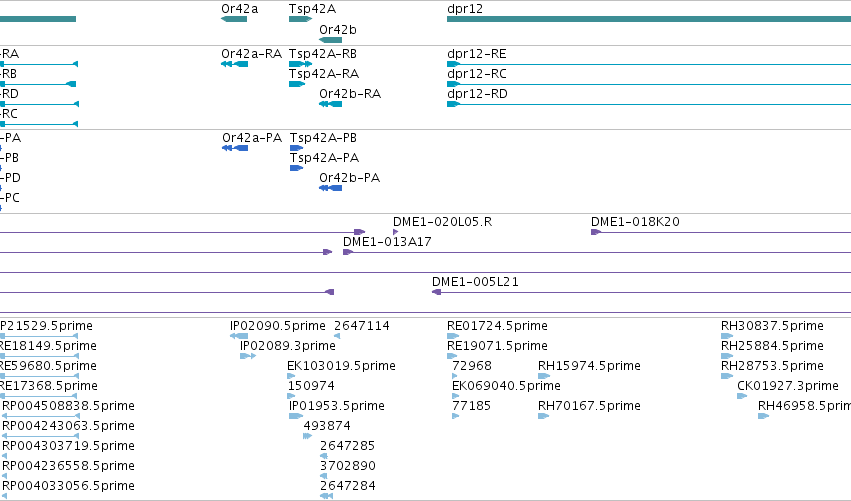The height and width of the screenshot is (501, 851).
Task: Select BAC clone DME1-020L05.R
Action: click(x=396, y=232)
